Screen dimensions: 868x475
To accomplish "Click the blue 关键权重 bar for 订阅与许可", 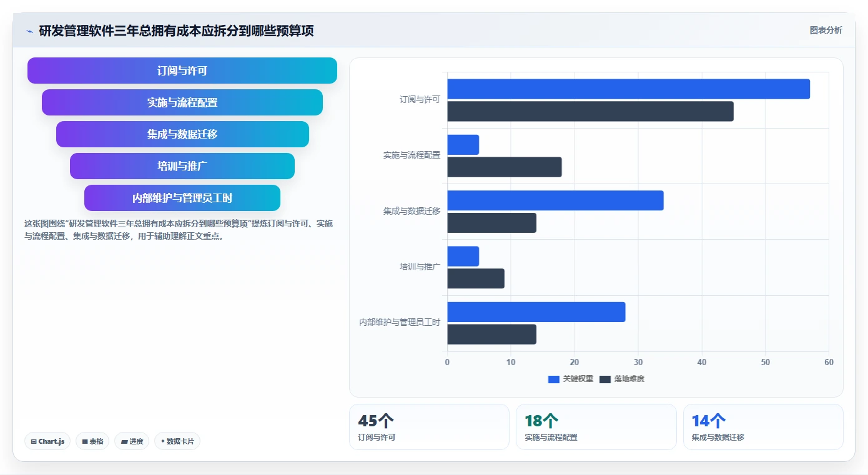I will point(628,89).
